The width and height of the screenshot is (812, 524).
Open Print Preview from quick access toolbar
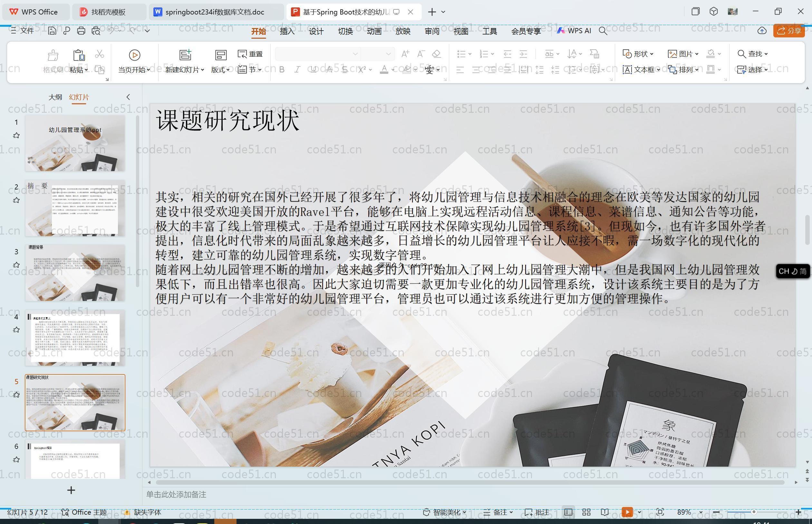click(96, 31)
